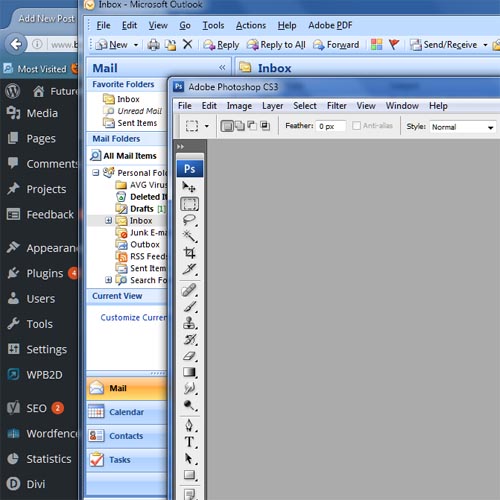This screenshot has width=500, height=500.
Task: Click the Outlook Move to Folder icon
Action: pyautogui.click(x=171, y=45)
